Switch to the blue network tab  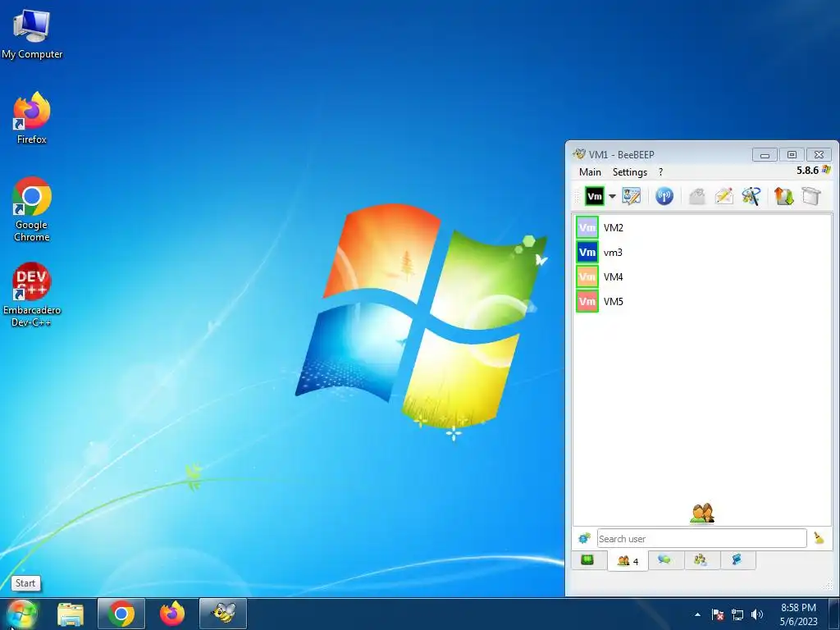tap(737, 560)
